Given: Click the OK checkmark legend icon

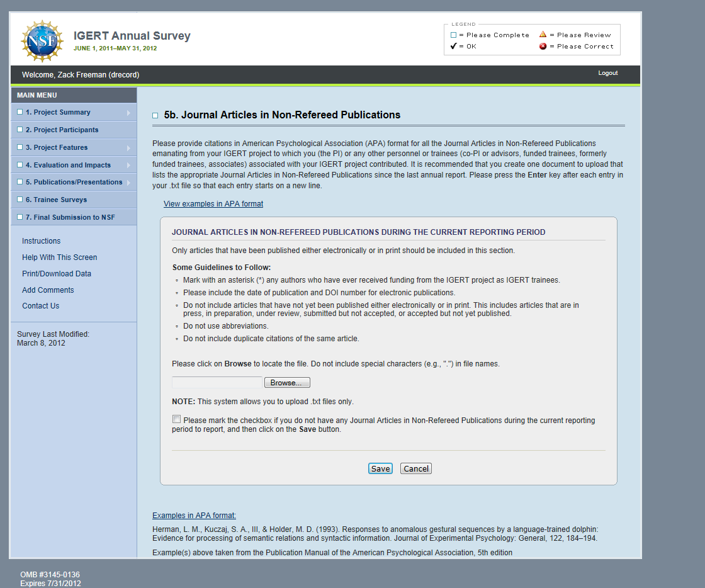Looking at the screenshot, I should [x=453, y=46].
